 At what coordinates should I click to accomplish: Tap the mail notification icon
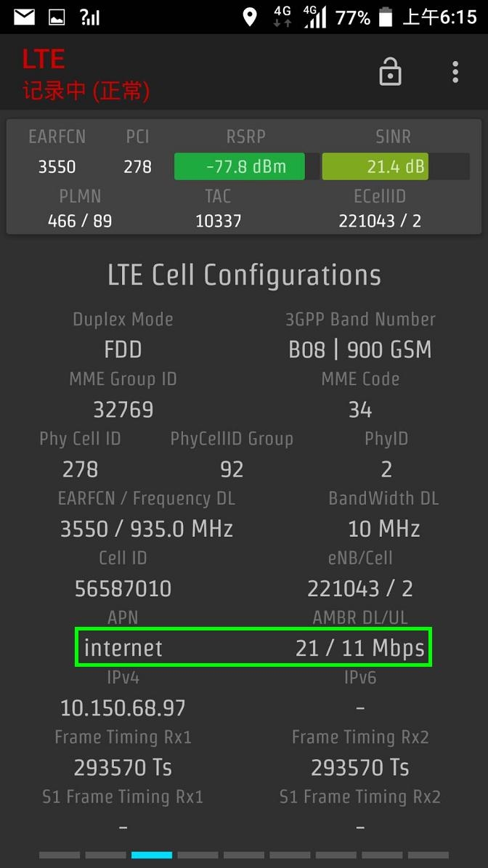point(25,17)
